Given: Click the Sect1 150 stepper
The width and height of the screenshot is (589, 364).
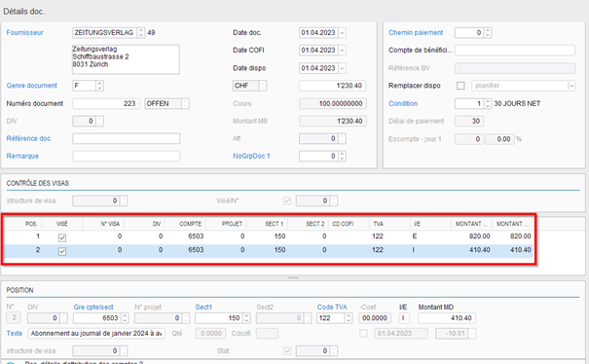Looking at the screenshot, I should pyautogui.click(x=246, y=318).
